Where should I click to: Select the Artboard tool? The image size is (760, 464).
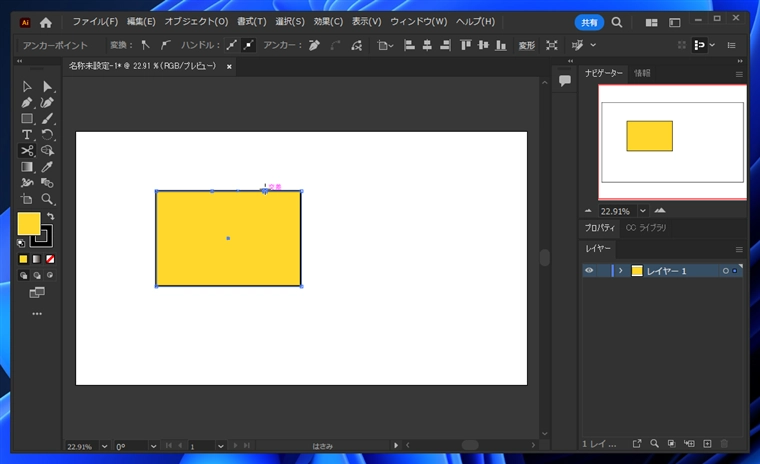tap(27, 199)
